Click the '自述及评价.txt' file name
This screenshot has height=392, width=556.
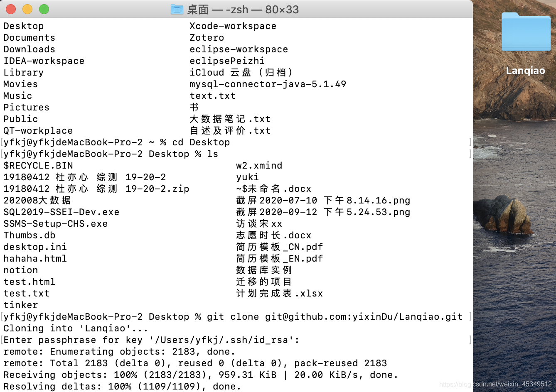(230, 130)
